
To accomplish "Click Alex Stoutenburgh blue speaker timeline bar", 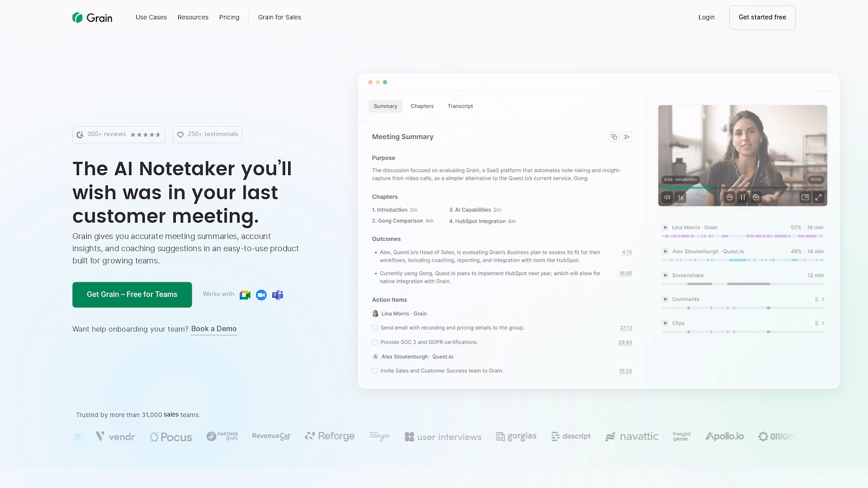I will coord(743,260).
